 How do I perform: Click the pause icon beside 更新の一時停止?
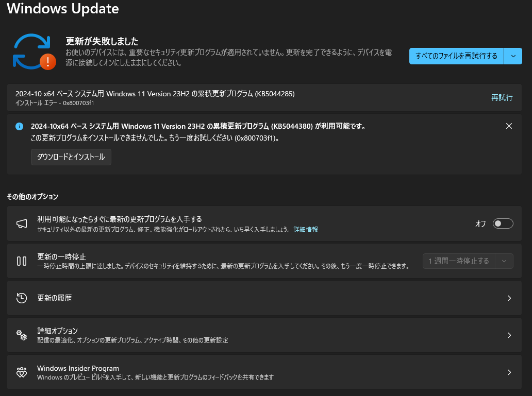tap(22, 261)
